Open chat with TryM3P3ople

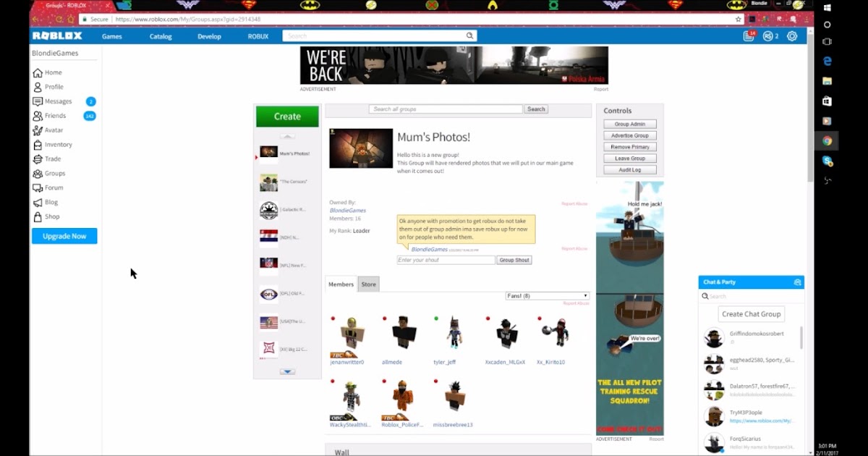coord(752,416)
